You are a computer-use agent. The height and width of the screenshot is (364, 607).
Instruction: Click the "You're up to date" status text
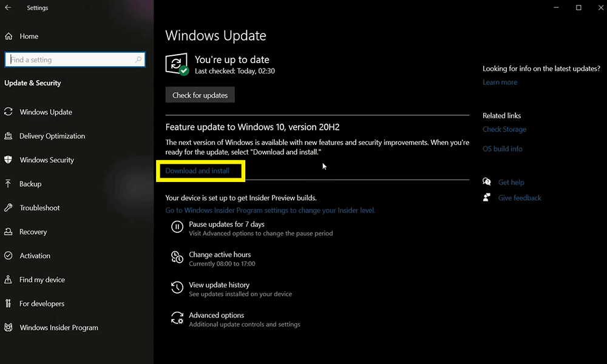point(232,59)
